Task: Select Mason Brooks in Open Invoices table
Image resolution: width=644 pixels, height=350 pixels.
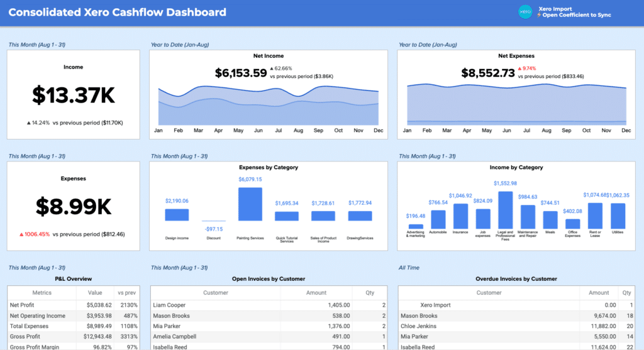Action: click(171, 316)
